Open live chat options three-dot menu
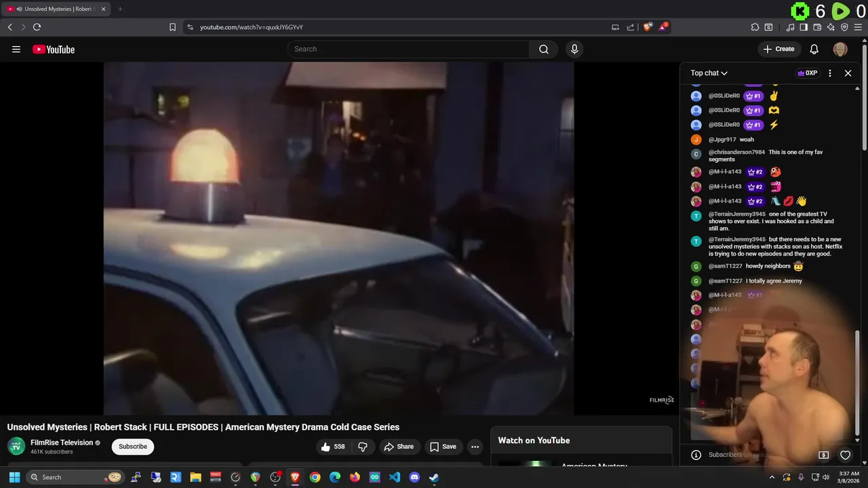 point(830,73)
